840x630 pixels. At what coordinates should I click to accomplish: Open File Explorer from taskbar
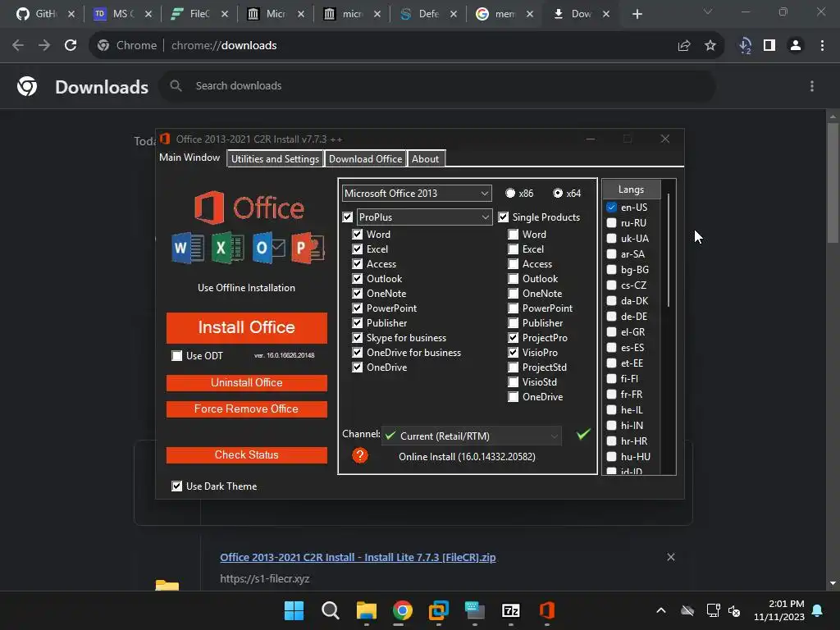coord(367,610)
